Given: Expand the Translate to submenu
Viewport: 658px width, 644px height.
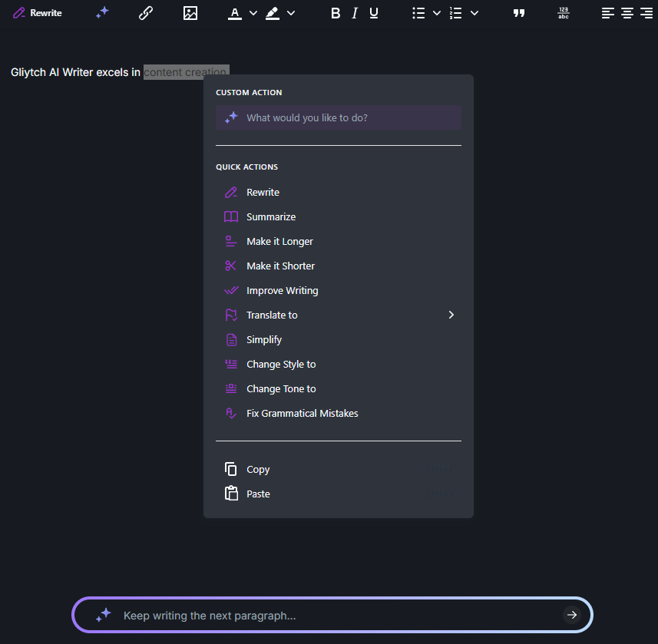Looking at the screenshot, I should click(339, 315).
